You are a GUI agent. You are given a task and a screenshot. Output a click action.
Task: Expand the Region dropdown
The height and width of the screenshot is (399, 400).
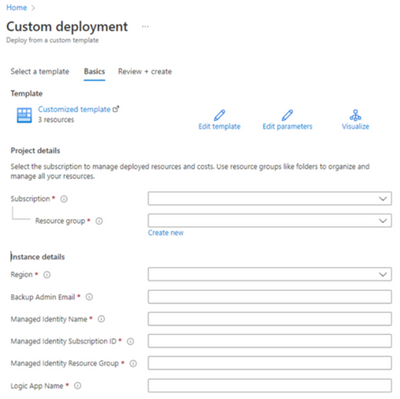click(270, 274)
